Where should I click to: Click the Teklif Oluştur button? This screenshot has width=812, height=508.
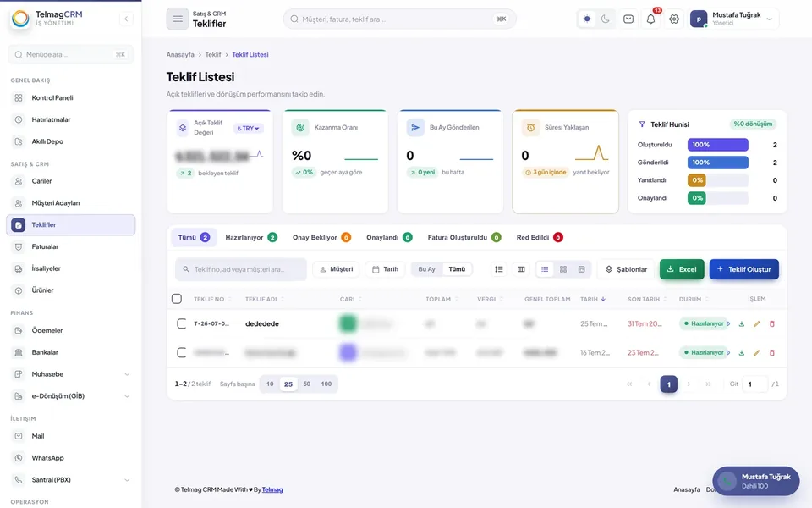click(x=743, y=269)
